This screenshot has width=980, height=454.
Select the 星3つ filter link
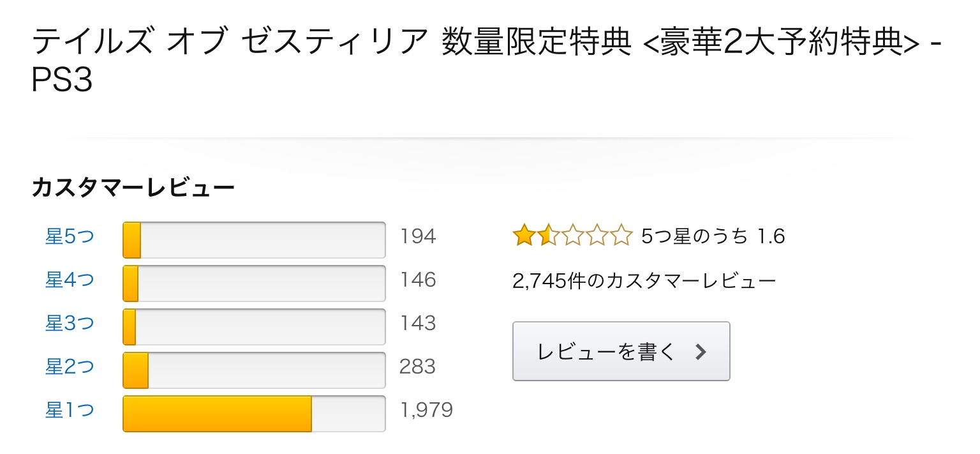click(70, 324)
